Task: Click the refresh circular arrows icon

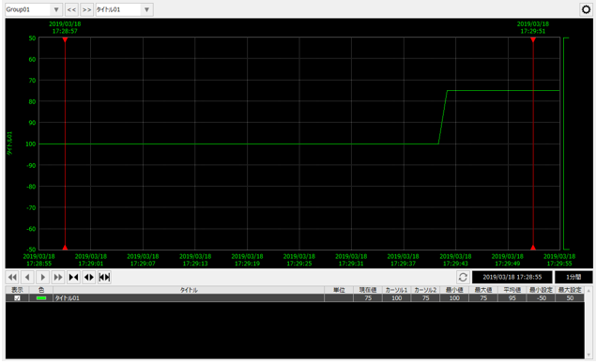Action: pos(463,278)
